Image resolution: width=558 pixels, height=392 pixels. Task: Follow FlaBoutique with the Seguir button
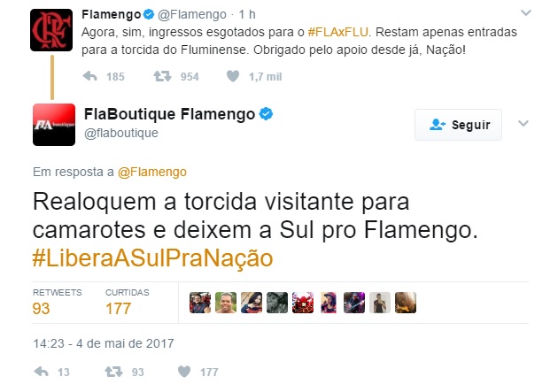coord(459,125)
